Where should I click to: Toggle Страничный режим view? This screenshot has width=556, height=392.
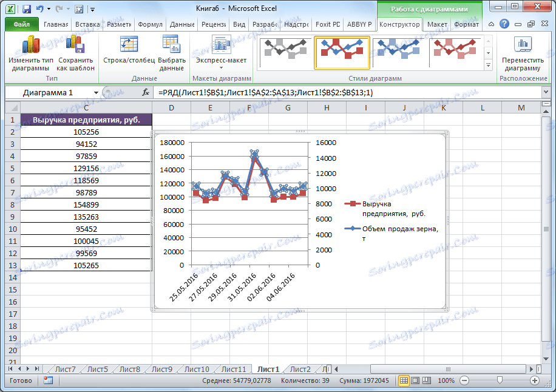[426, 380]
